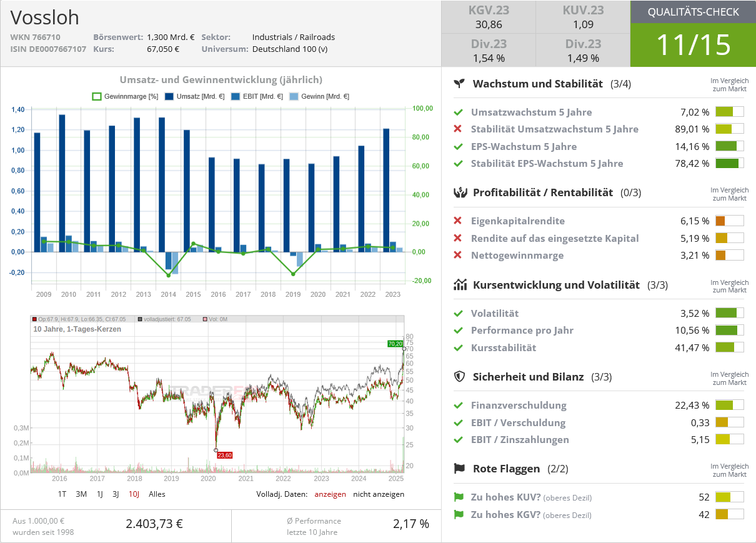This screenshot has width=756, height=543.
Task: Toggle the Gewinn [Mrd. €] legend entry
Action: click(x=319, y=97)
